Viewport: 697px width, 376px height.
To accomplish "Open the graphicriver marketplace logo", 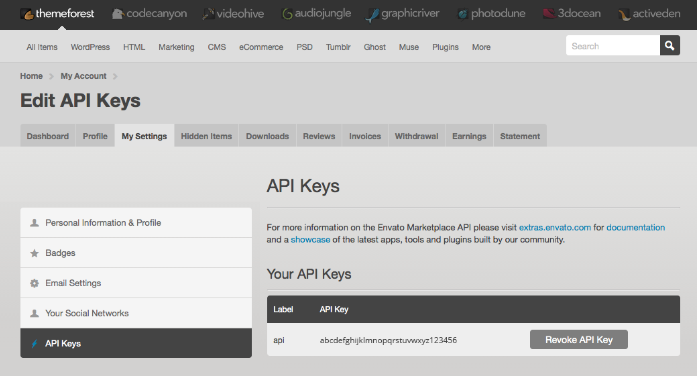I will point(403,14).
